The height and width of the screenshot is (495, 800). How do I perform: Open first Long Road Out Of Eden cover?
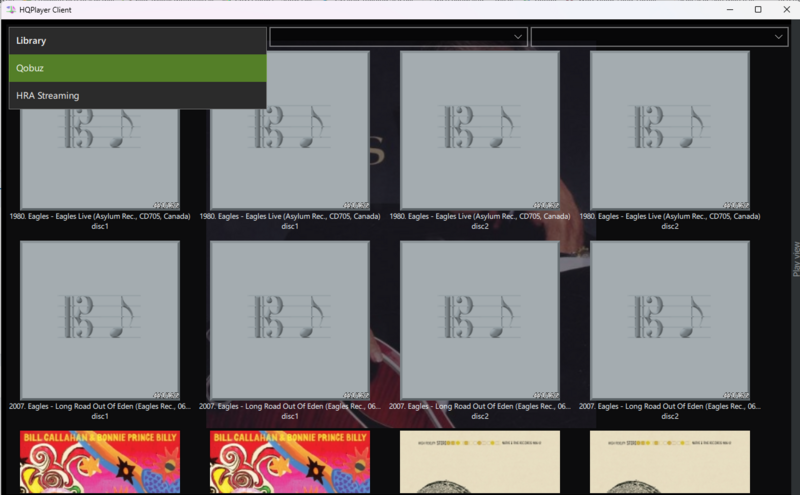99,320
